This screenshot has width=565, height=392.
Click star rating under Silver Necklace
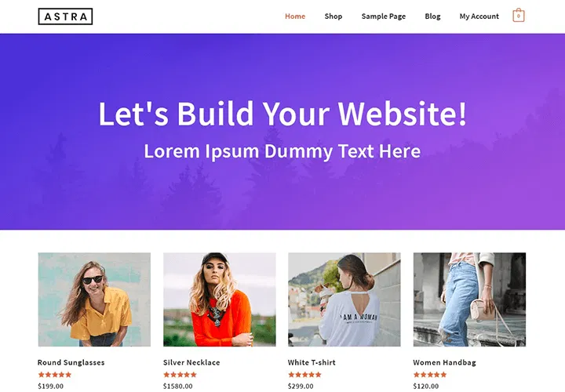[180, 375]
